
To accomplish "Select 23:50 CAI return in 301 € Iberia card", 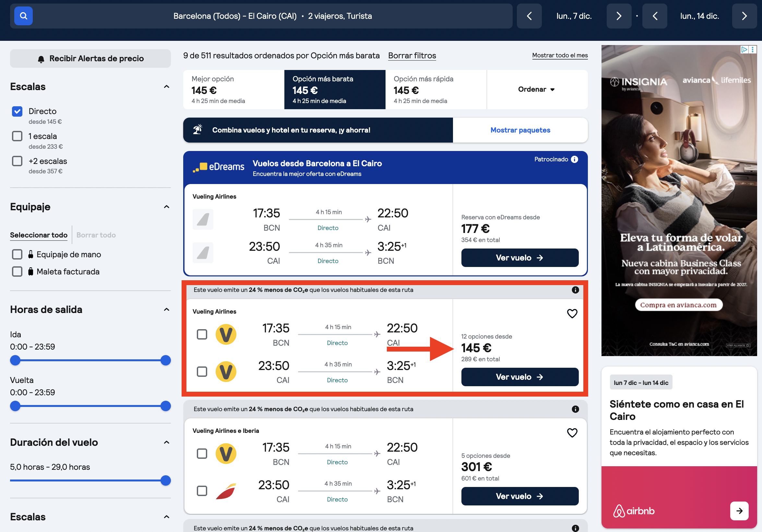I will 202,491.
